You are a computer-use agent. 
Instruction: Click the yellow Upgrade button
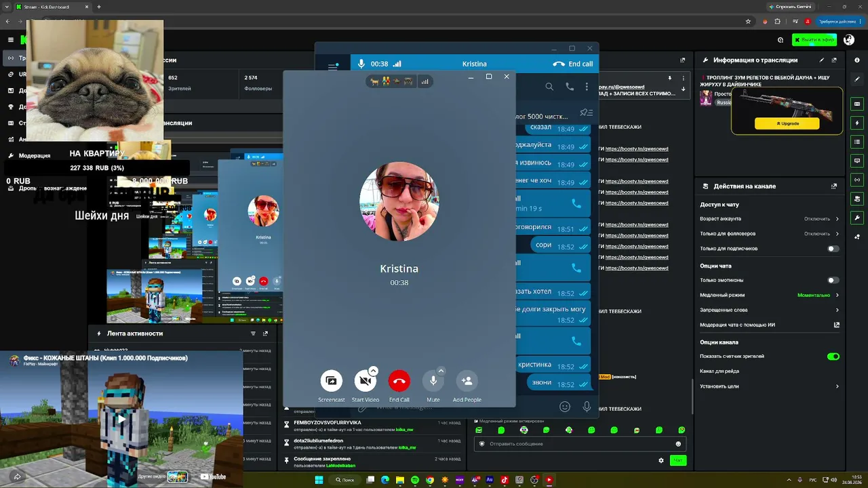[787, 124]
